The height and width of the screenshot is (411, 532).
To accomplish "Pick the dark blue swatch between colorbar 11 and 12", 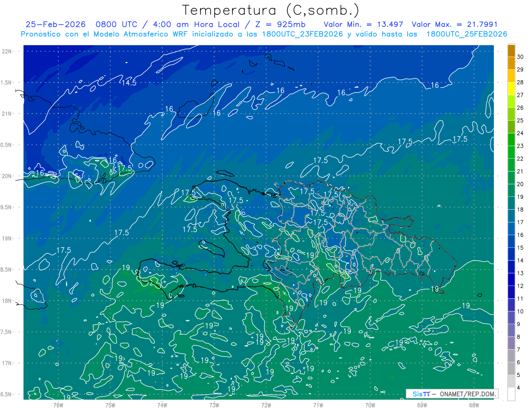I will point(511,293).
